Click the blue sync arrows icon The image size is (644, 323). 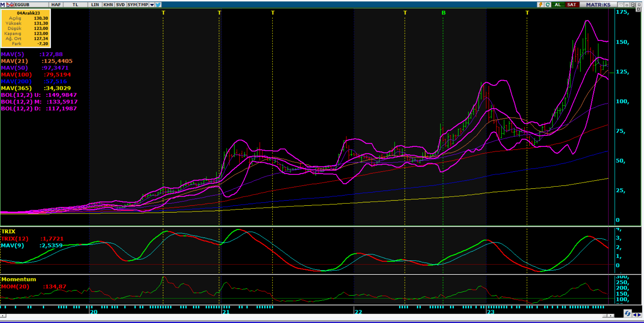627,313
